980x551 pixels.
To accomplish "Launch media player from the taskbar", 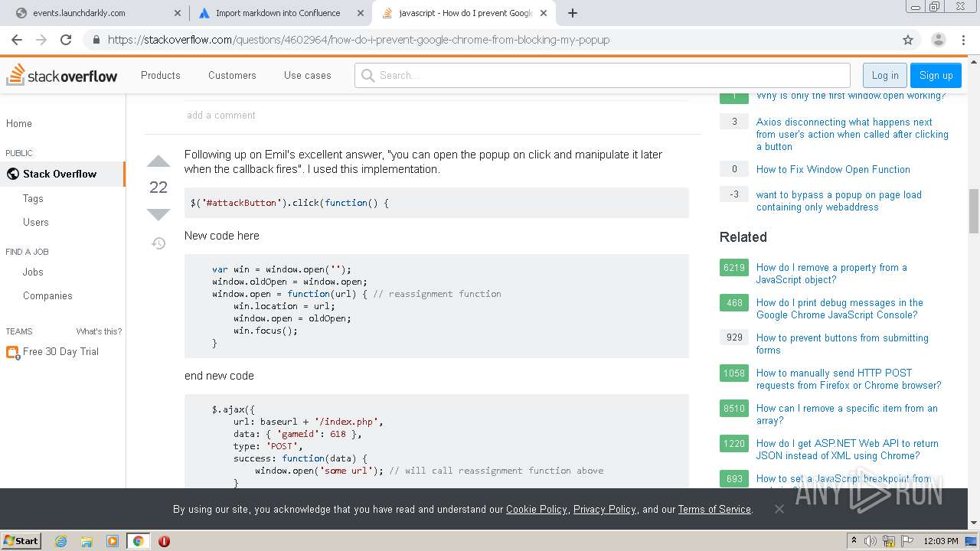I will [x=112, y=541].
